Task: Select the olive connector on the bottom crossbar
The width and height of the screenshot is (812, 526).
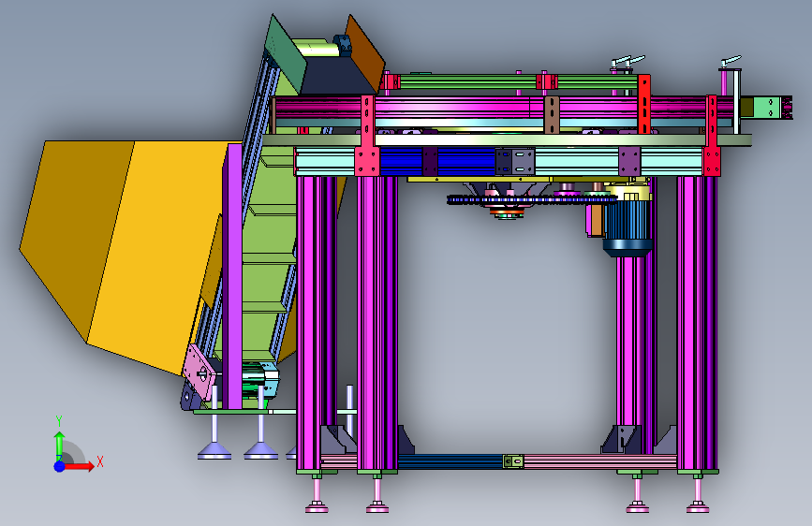Action: [x=513, y=460]
